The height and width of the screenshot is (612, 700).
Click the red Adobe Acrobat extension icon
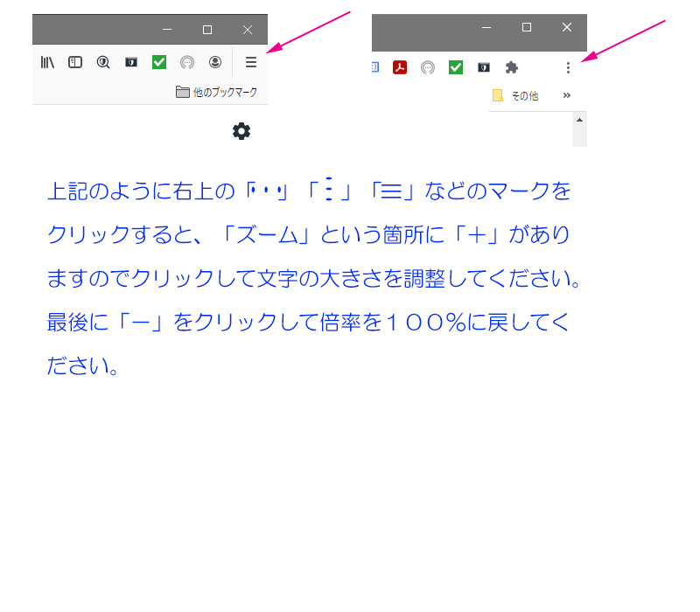[x=400, y=67]
